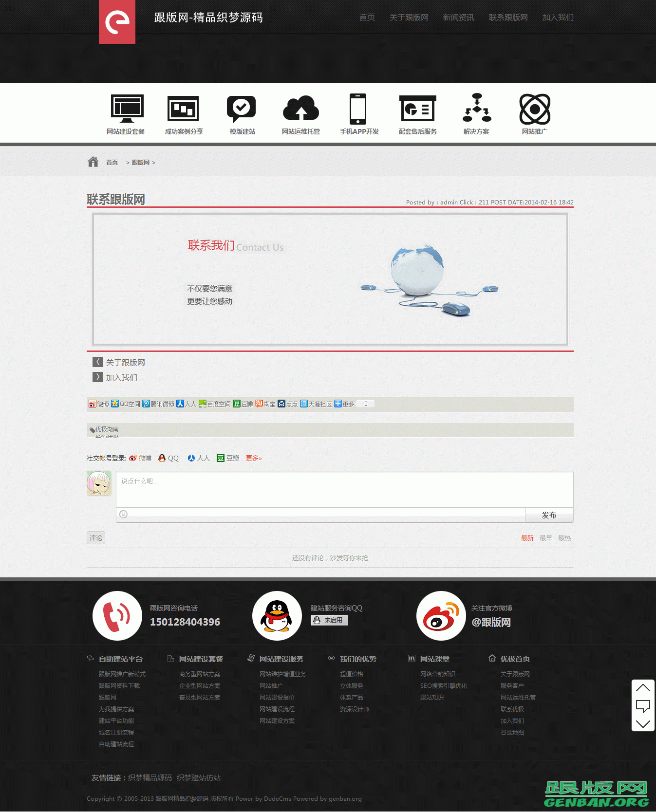Click the QQ 未启用 button

coord(330,620)
